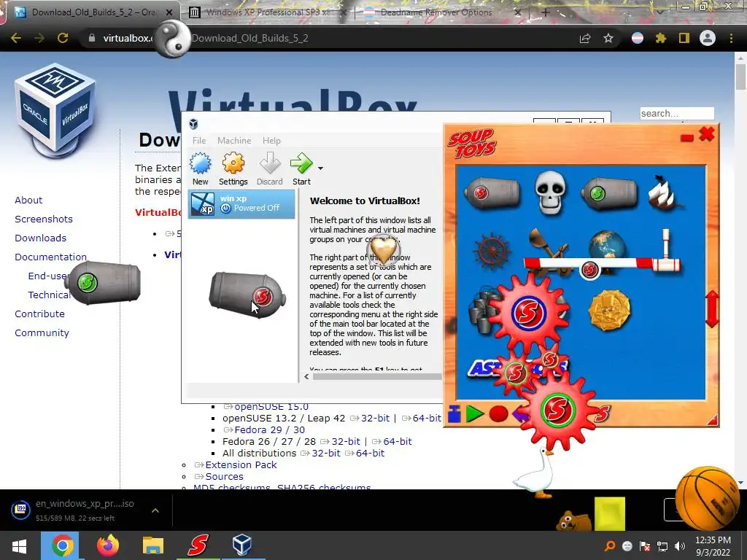
Task: Click the red vertical scroll arrows in Soup Toys
Action: click(712, 309)
